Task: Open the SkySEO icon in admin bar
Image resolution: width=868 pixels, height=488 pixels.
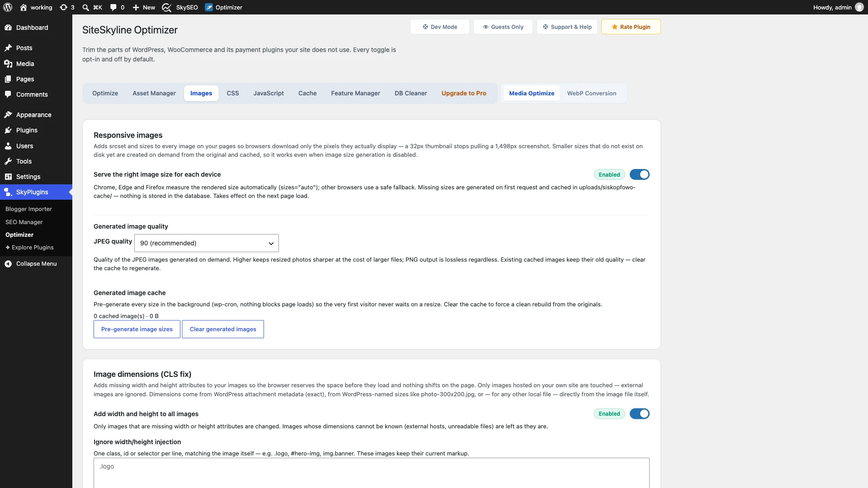Action: pyautogui.click(x=166, y=7)
